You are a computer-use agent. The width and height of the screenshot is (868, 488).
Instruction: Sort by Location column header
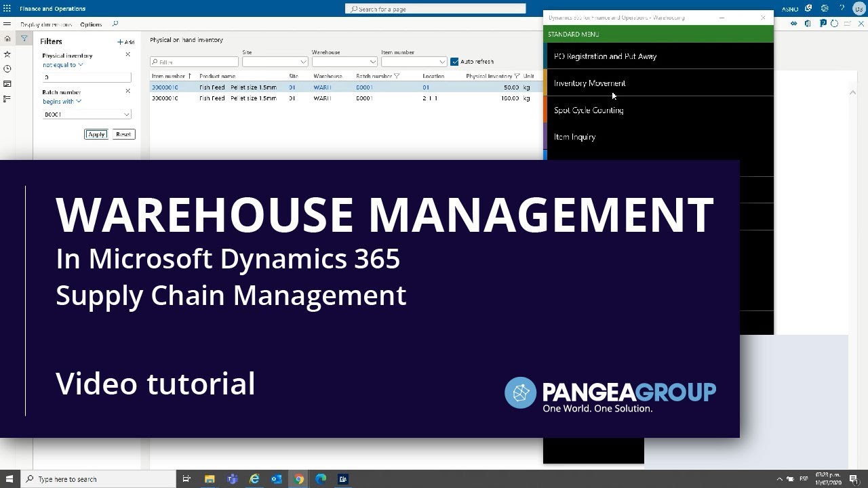(433, 77)
